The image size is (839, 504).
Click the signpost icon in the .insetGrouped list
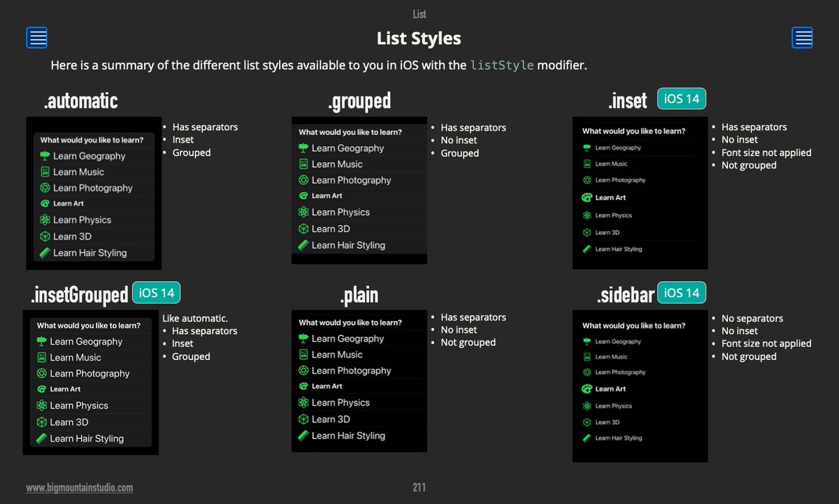click(43, 342)
